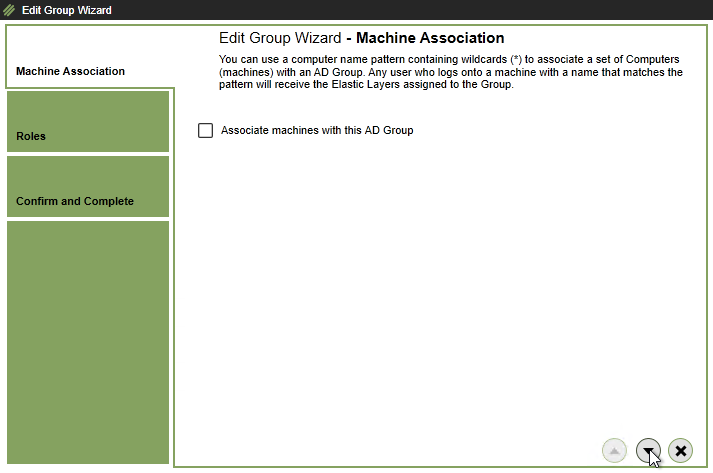Click the Unidesk logo in title bar
713x473 pixels.
(9, 10)
